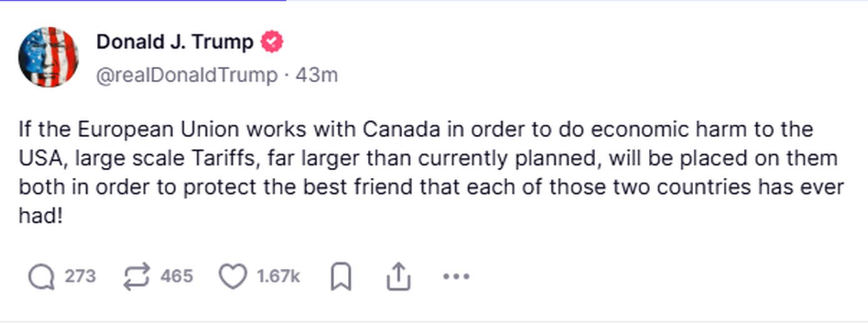
Task: Click the Donald J. Trump display name
Action: [x=175, y=42]
